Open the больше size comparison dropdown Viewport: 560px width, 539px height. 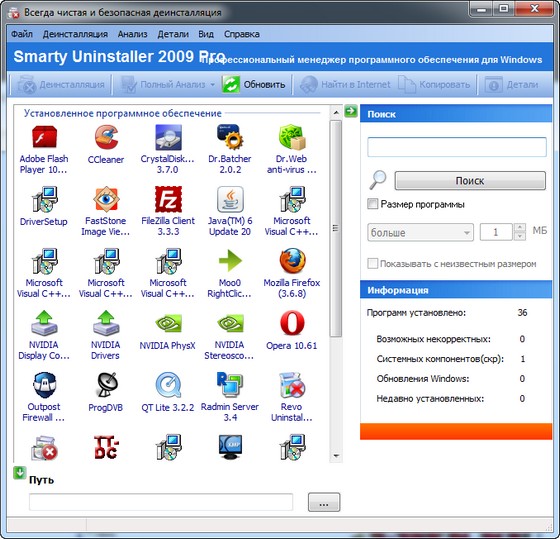tap(420, 233)
